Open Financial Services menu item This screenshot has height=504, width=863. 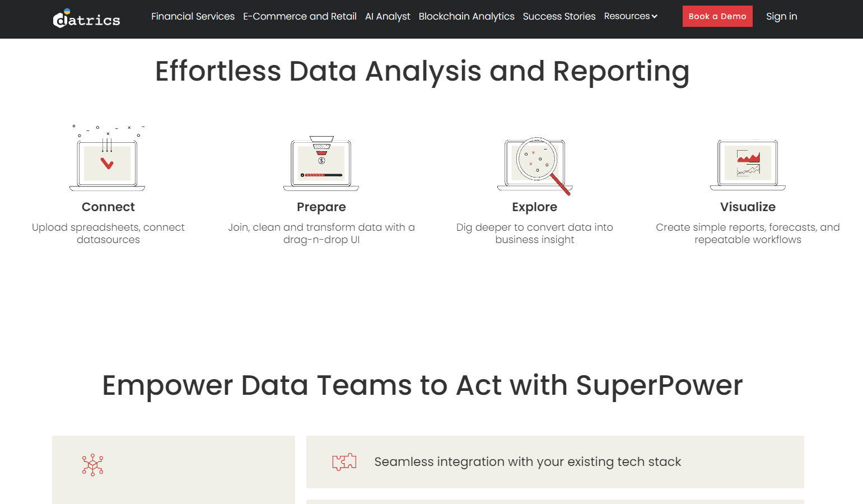click(x=193, y=16)
